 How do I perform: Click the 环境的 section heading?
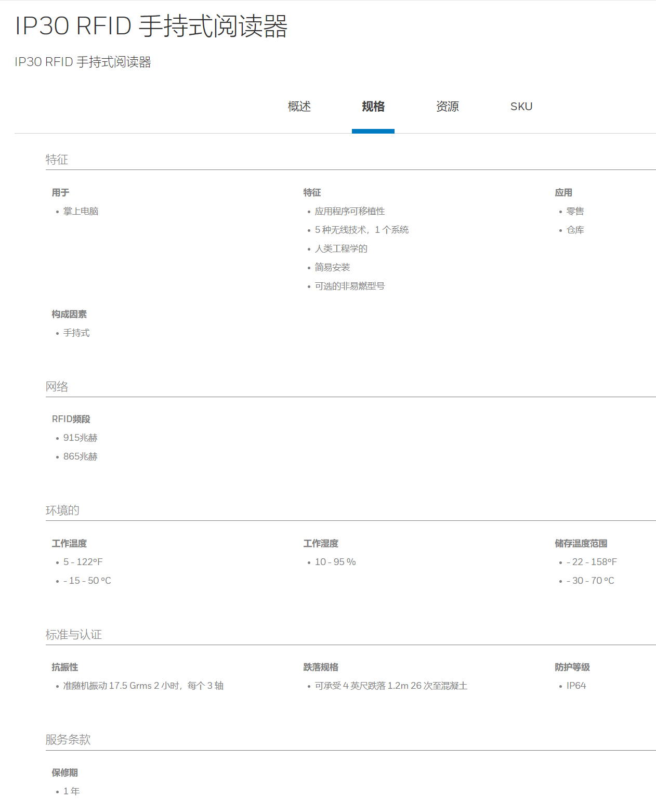pos(62,510)
